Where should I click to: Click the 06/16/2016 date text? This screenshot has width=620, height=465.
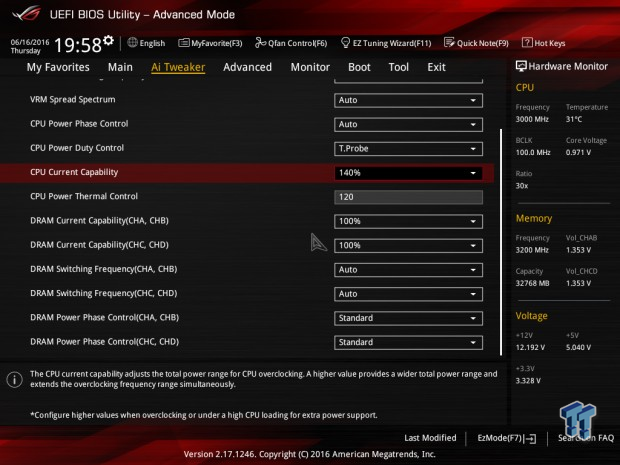[x=30, y=42]
